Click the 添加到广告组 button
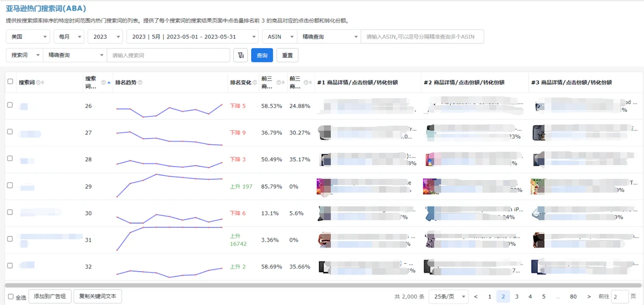 [50, 296]
